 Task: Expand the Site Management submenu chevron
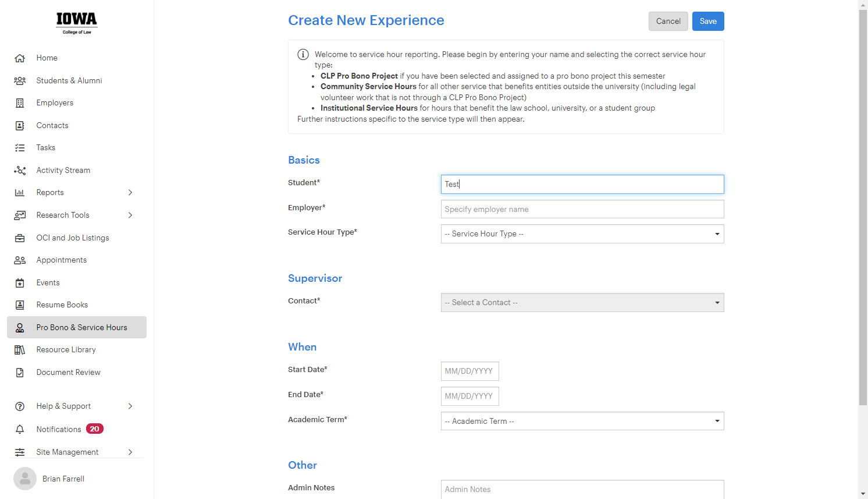coord(130,452)
